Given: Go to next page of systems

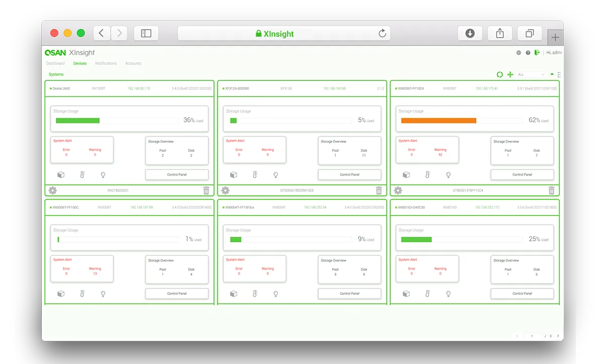Looking at the screenshot, I should coord(558,336).
